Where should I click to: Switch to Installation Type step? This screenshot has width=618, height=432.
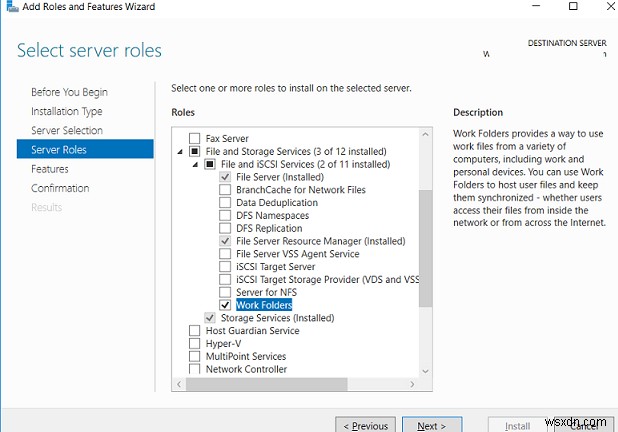tap(67, 111)
